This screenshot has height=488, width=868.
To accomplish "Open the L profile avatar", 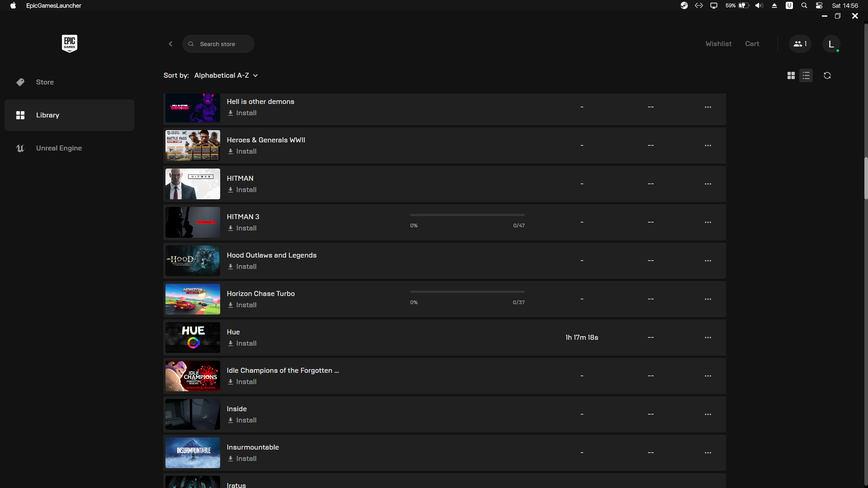I will pos(831,44).
